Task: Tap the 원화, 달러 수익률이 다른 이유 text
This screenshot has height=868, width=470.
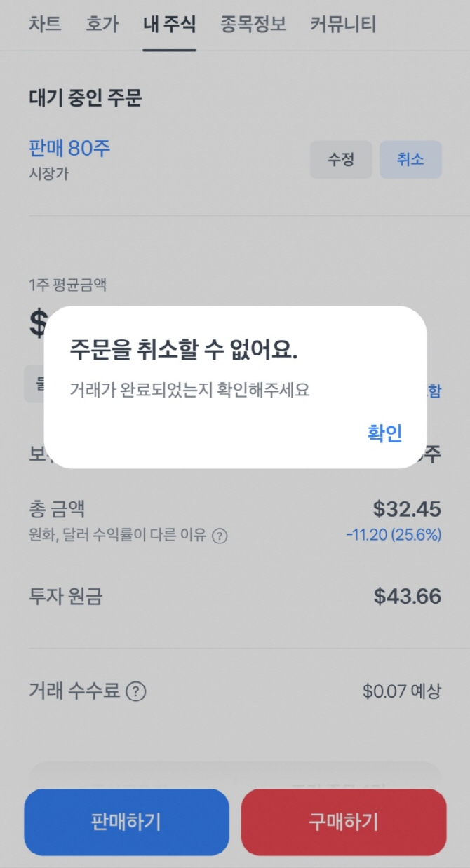Action: pyautogui.click(x=117, y=536)
